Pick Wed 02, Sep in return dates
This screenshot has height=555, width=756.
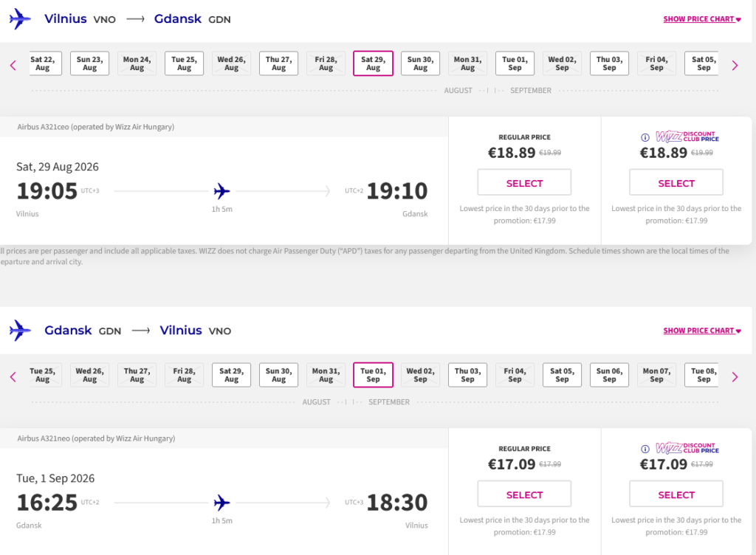pyautogui.click(x=420, y=375)
